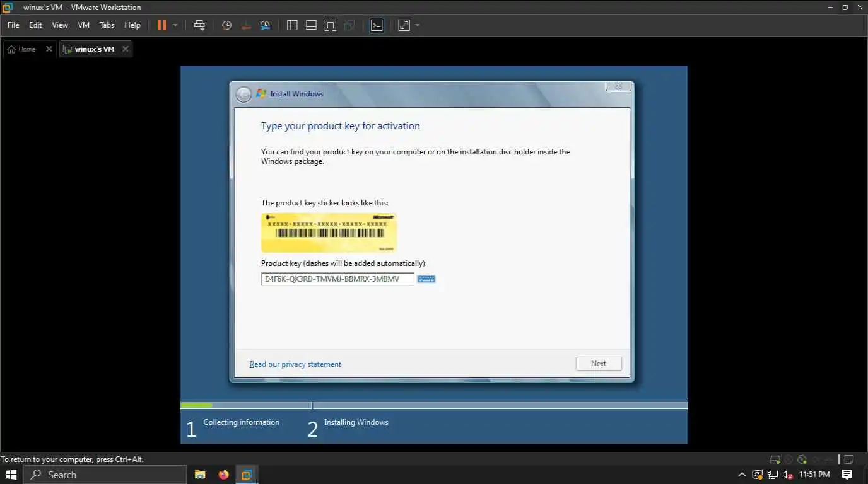Screen dimensions: 868x484
Task: Enter full screen mode icon
Action: click(x=331, y=25)
